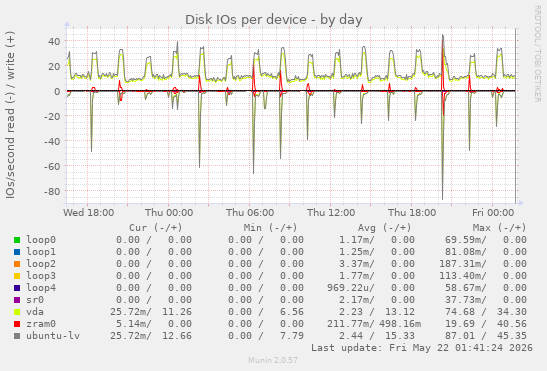
Task: Click the 'Thu 06:00' x-axis label
Action: 250,213
